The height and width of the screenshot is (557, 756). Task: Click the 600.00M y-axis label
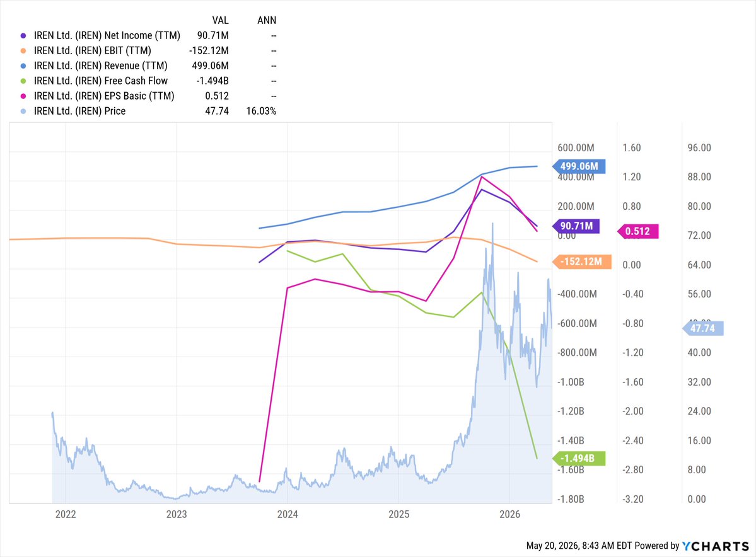[x=576, y=148]
